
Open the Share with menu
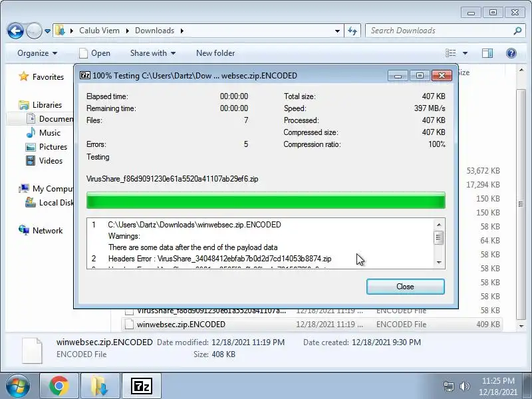(153, 53)
